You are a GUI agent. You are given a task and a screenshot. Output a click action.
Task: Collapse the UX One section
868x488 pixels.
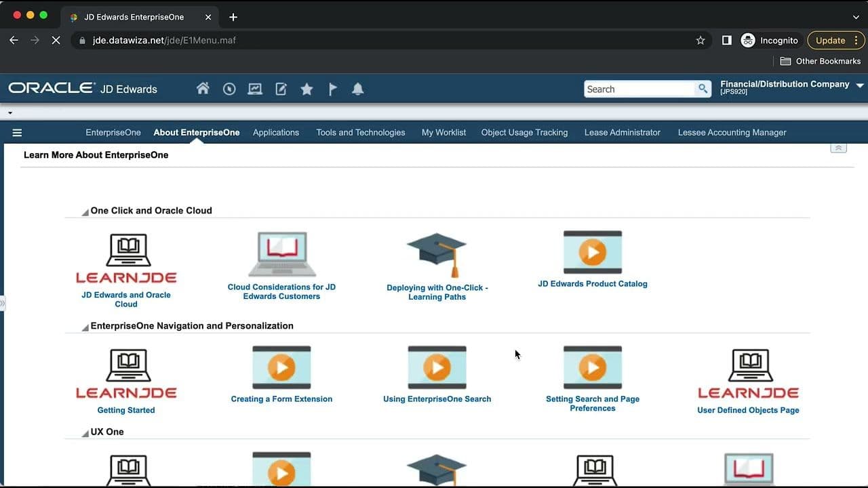(85, 433)
